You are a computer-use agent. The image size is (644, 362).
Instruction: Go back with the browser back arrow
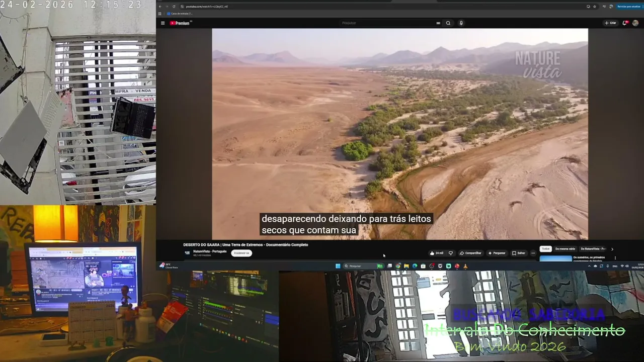coord(160,7)
